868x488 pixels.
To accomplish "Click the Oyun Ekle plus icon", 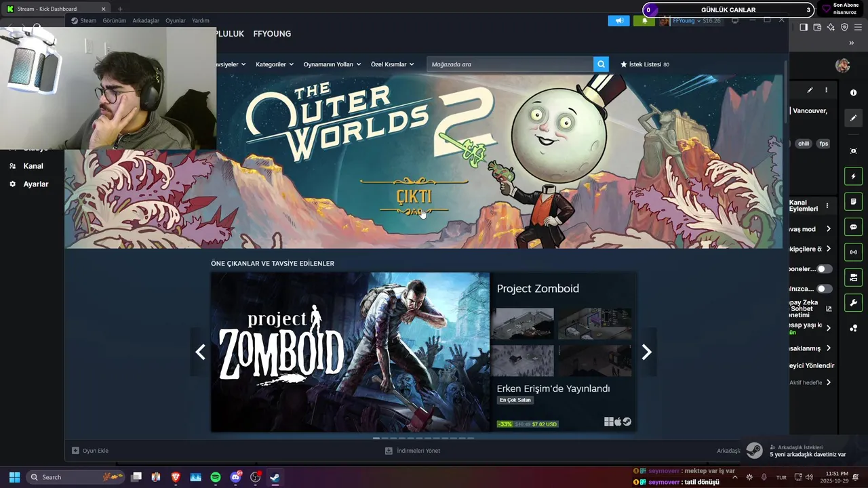I will (75, 451).
